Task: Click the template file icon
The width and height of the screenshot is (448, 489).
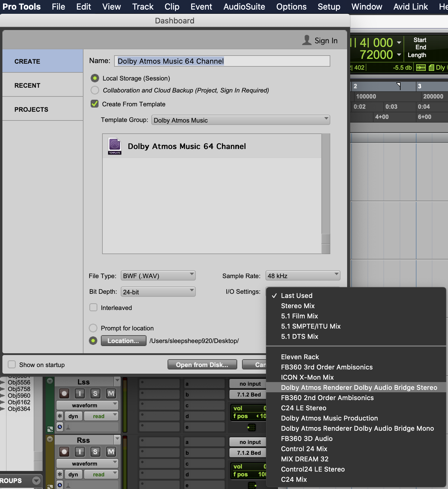Action: (x=115, y=146)
